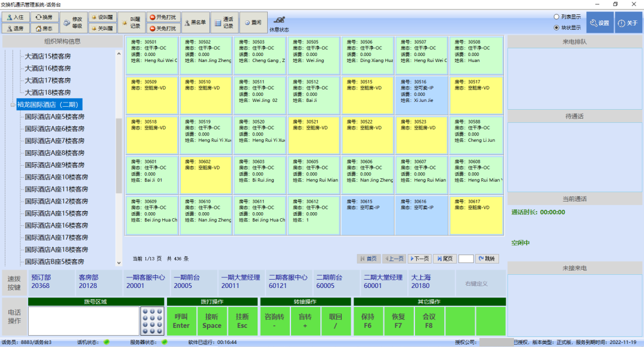
Task: Click the 休息状态 rest status icon
Action: 278,23
